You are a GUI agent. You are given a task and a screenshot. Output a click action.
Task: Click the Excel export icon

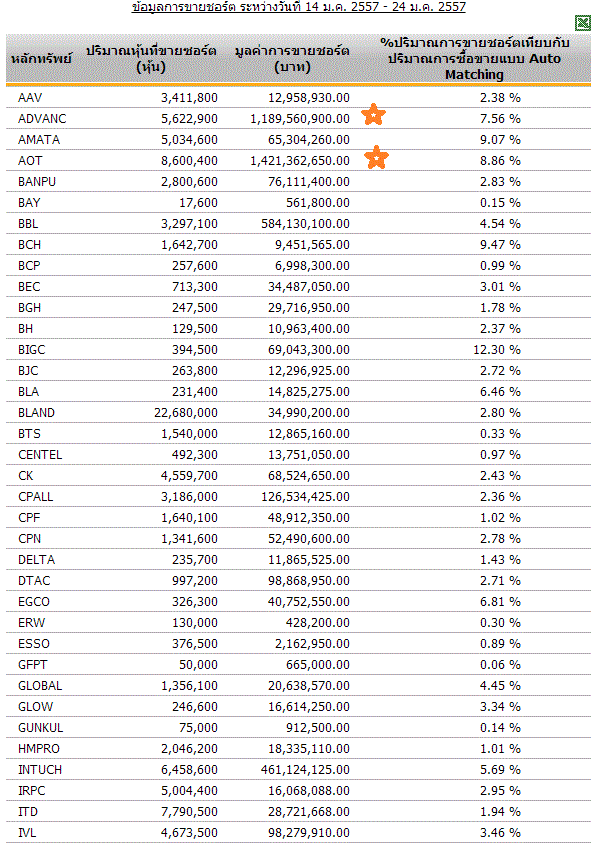(x=583, y=23)
